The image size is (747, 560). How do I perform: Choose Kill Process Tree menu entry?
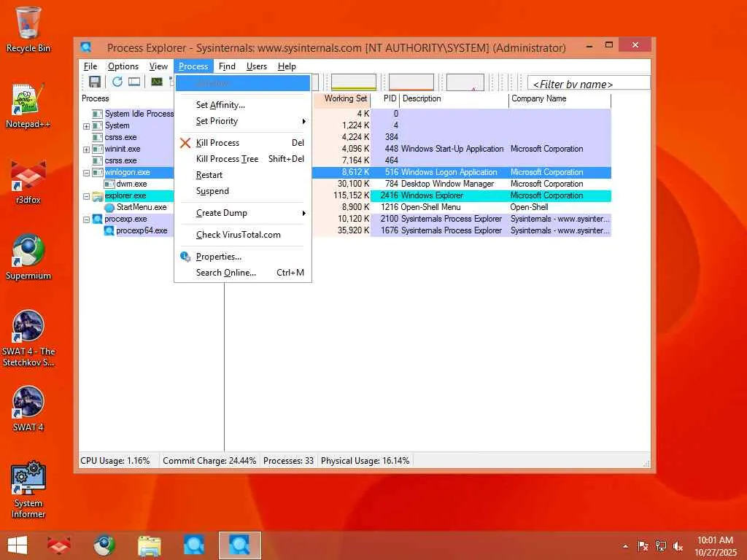tap(243, 159)
